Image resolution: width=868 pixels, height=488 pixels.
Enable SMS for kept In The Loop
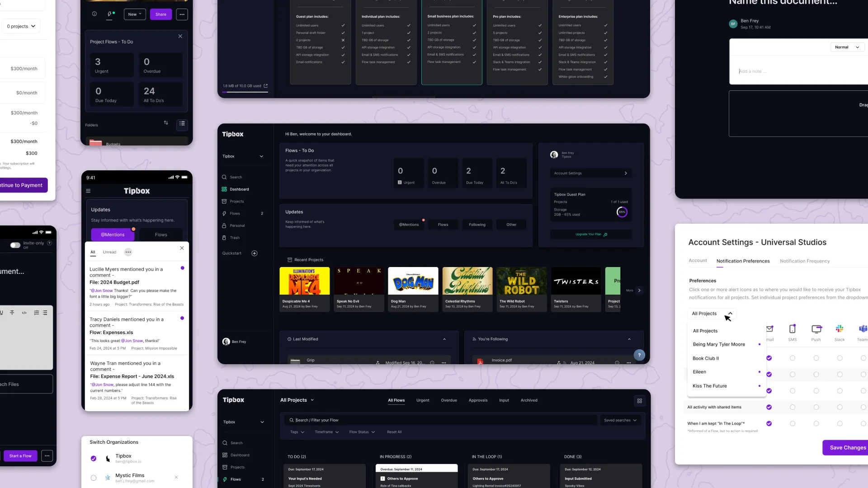pos(793,423)
